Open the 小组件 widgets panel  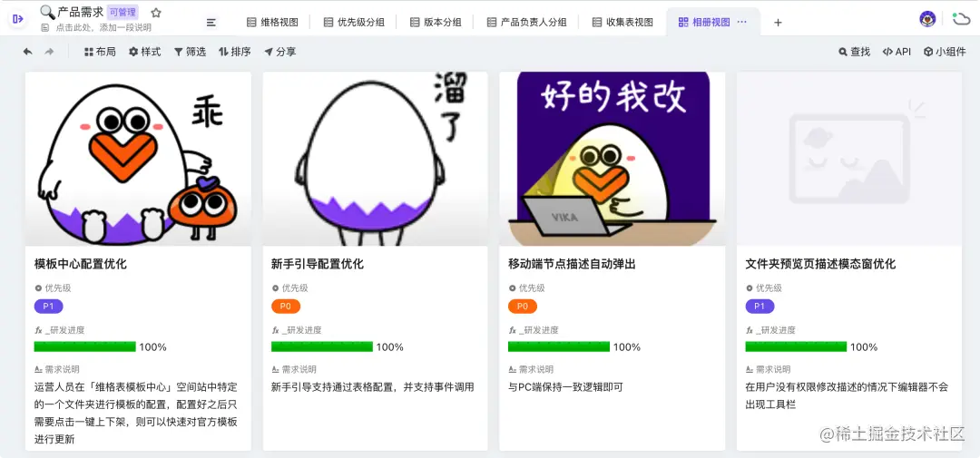tap(945, 52)
